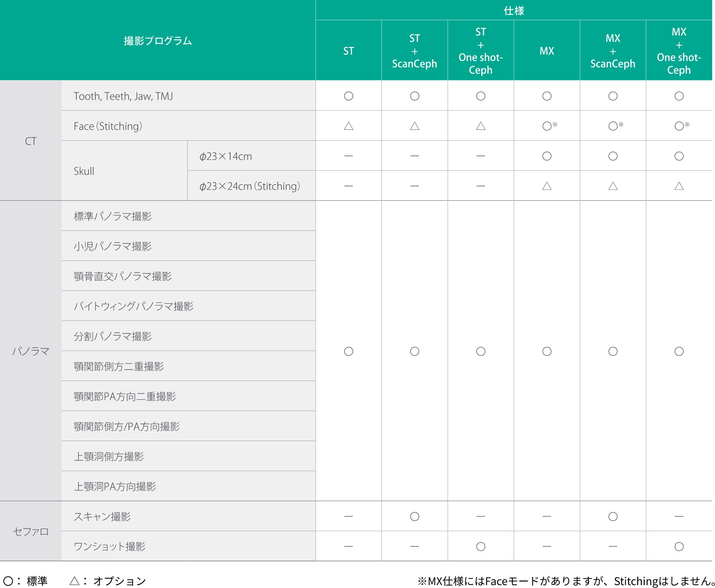This screenshot has height=588, width=715.
Task: Click the panorama circle under ST column
Action: click(348, 351)
